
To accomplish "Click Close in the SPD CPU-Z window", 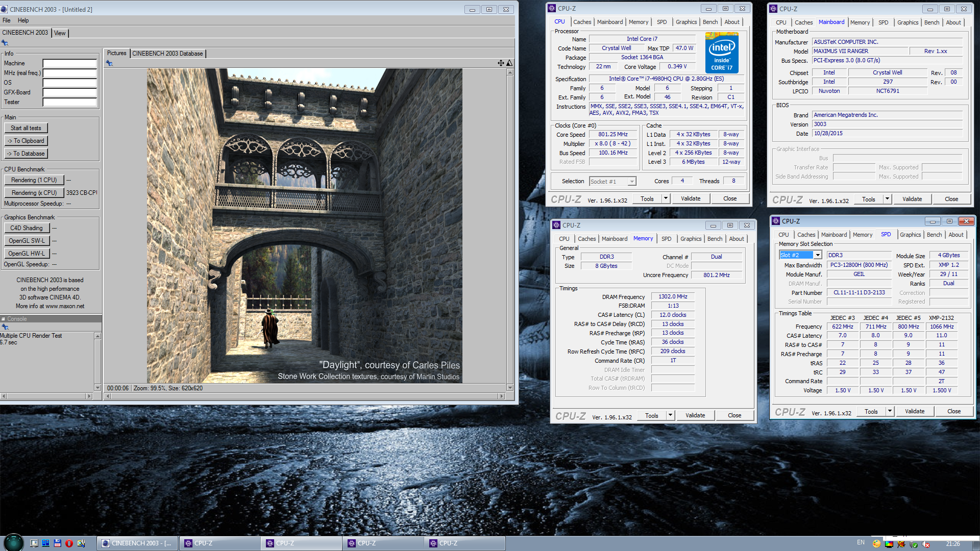I will coord(953,411).
